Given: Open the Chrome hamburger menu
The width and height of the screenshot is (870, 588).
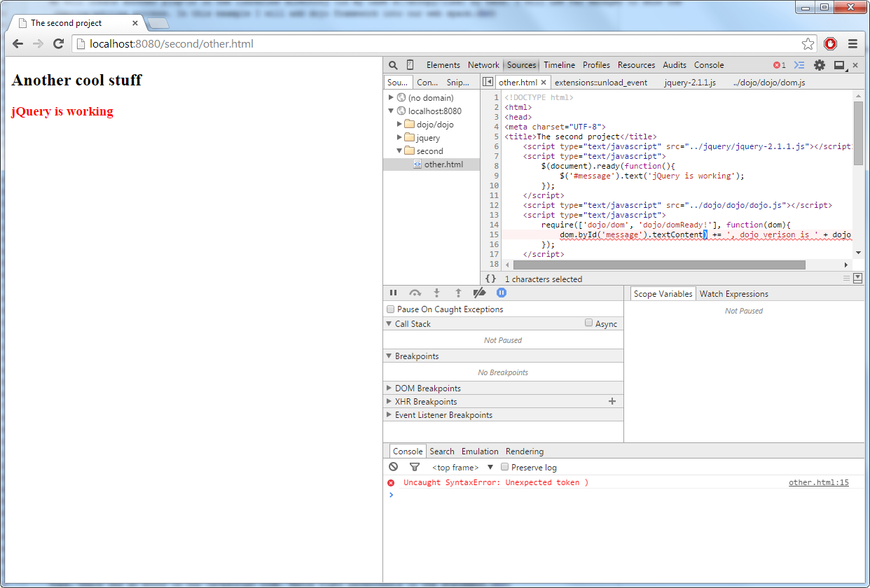Looking at the screenshot, I should pyautogui.click(x=852, y=43).
